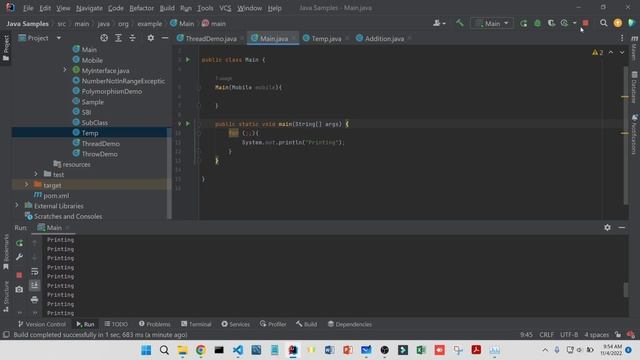
Task: Open the Services tool window
Action: [x=236, y=324]
